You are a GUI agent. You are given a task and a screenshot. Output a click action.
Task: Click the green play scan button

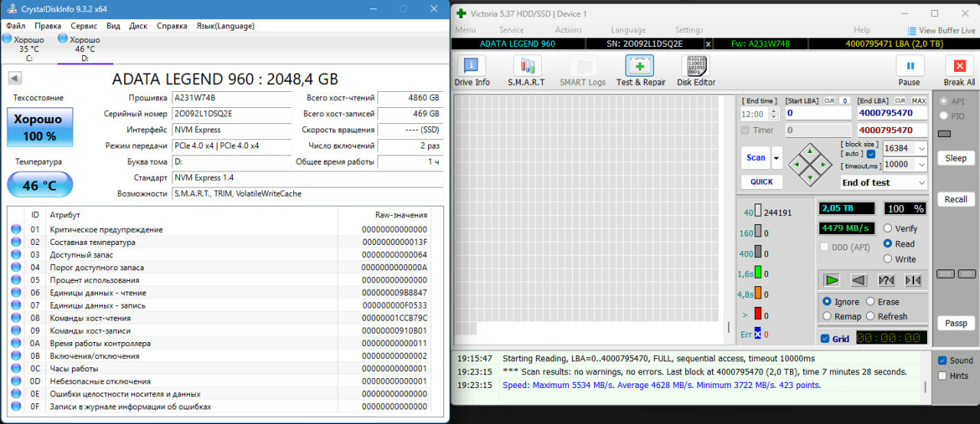(831, 280)
